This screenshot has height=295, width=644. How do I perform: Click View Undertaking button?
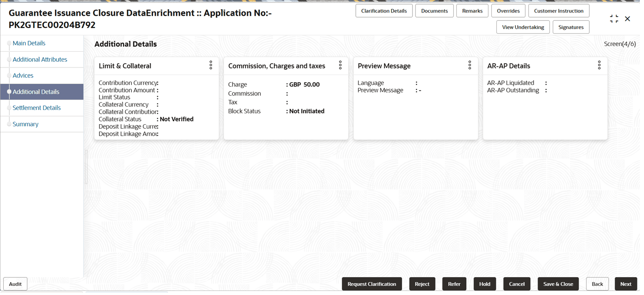pos(523,27)
